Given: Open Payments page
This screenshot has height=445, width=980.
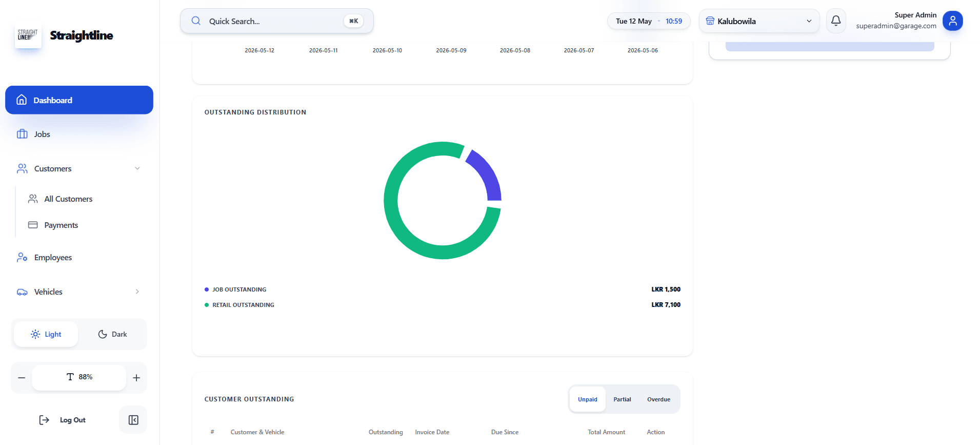Looking at the screenshot, I should point(61,225).
